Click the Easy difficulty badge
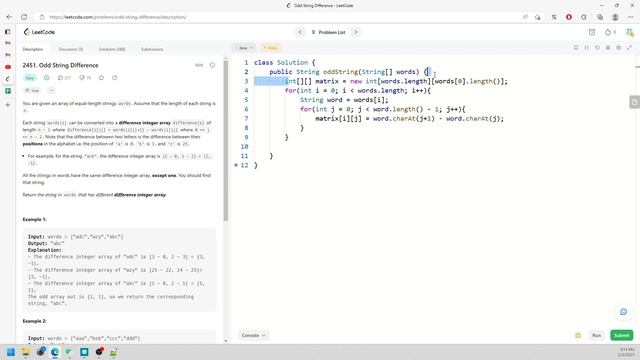The width and height of the screenshot is (640, 360). point(30,78)
